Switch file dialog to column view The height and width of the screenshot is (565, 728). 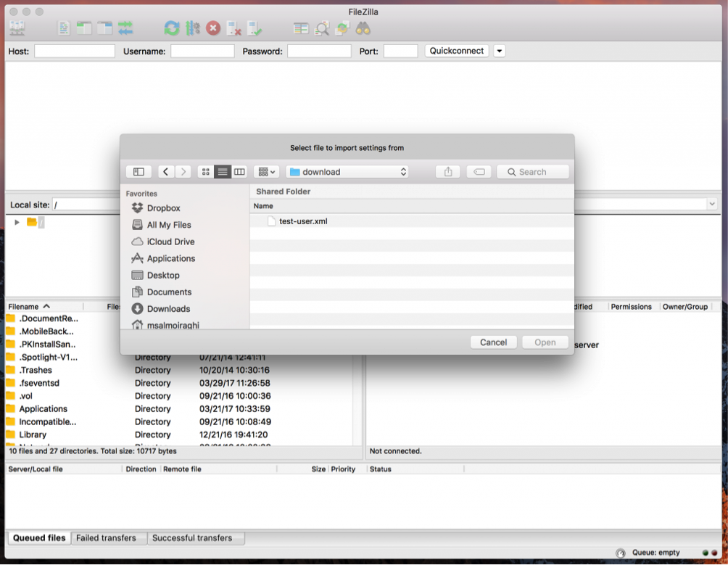(x=239, y=172)
